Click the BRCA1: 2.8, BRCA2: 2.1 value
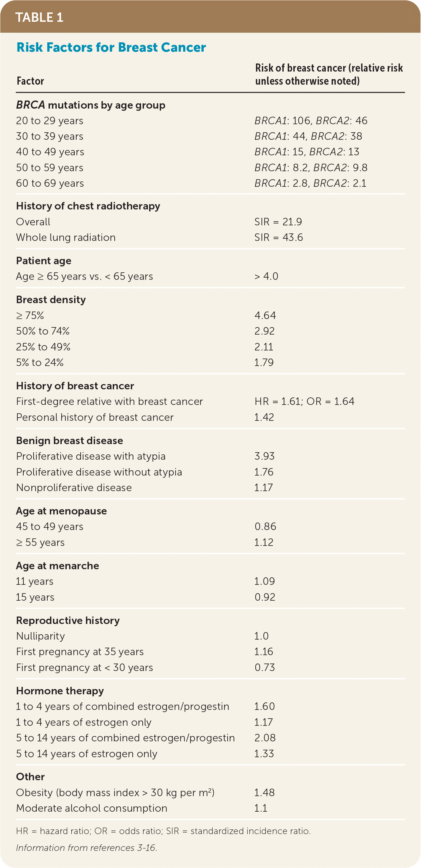Image resolution: width=421 pixels, height=868 pixels. [310, 183]
